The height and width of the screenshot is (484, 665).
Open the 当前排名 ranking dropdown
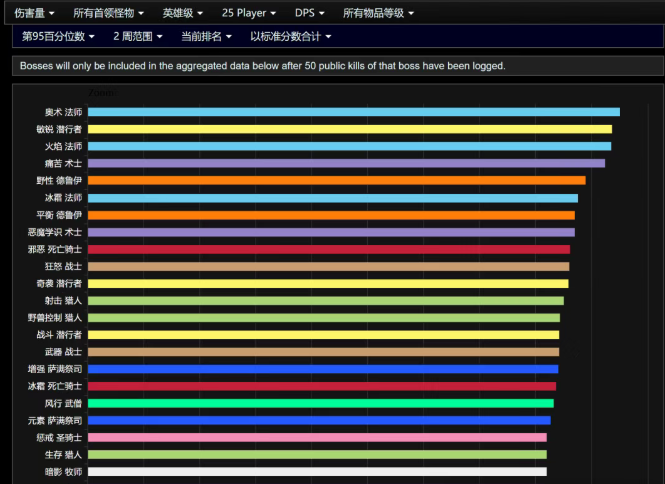[206, 36]
